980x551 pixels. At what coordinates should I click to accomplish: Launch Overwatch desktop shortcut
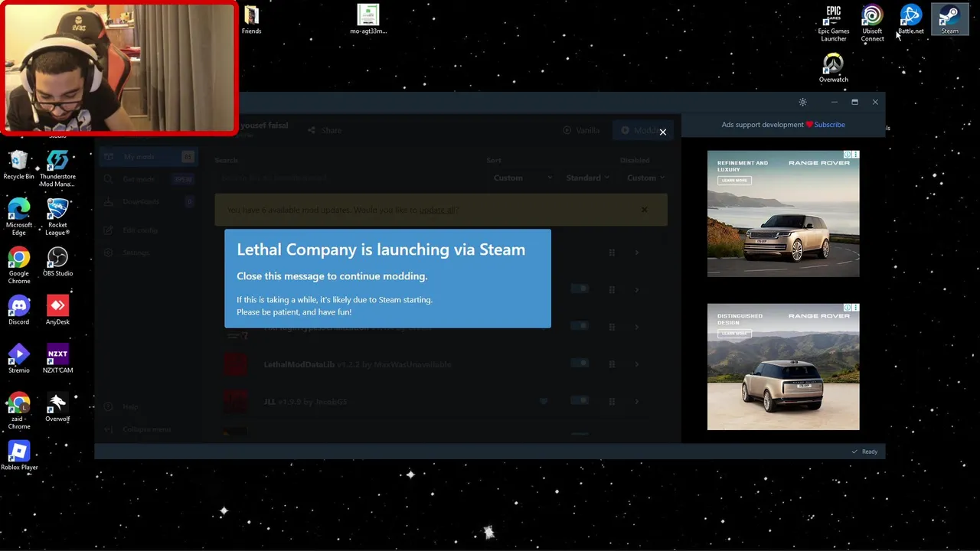833,68
